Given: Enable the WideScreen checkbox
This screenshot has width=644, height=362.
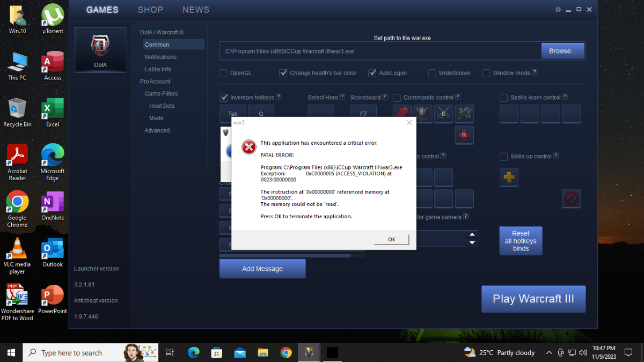Looking at the screenshot, I should (x=432, y=73).
